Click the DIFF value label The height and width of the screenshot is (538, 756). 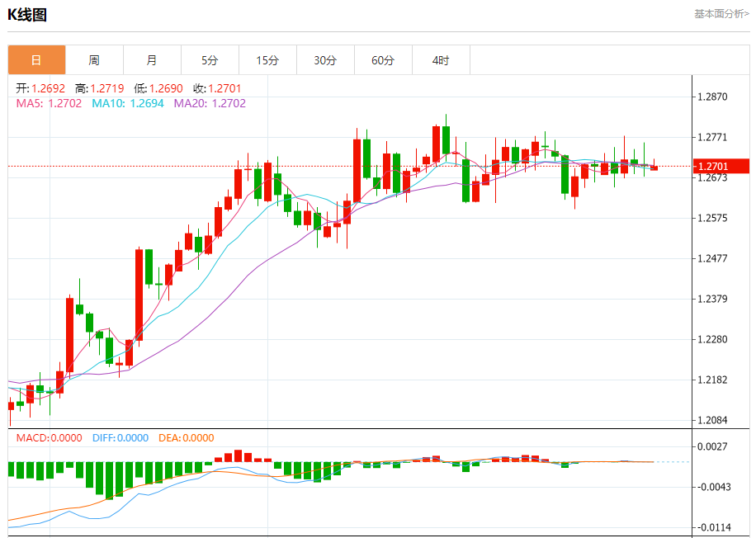[x=120, y=438]
